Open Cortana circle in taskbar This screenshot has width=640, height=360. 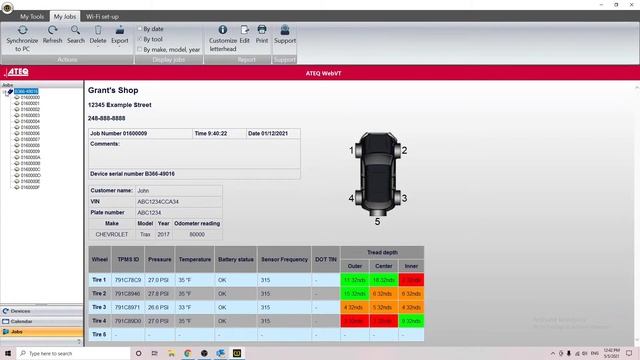point(138,353)
